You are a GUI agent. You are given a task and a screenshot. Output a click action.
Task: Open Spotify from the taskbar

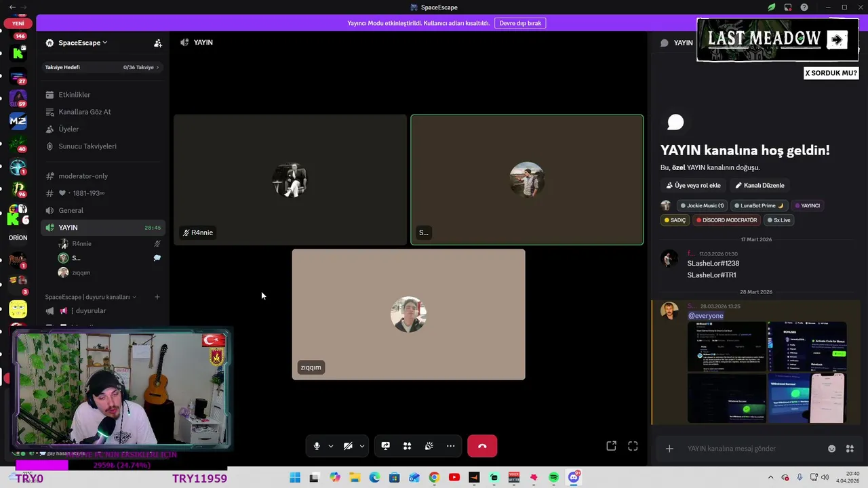[554, 478]
